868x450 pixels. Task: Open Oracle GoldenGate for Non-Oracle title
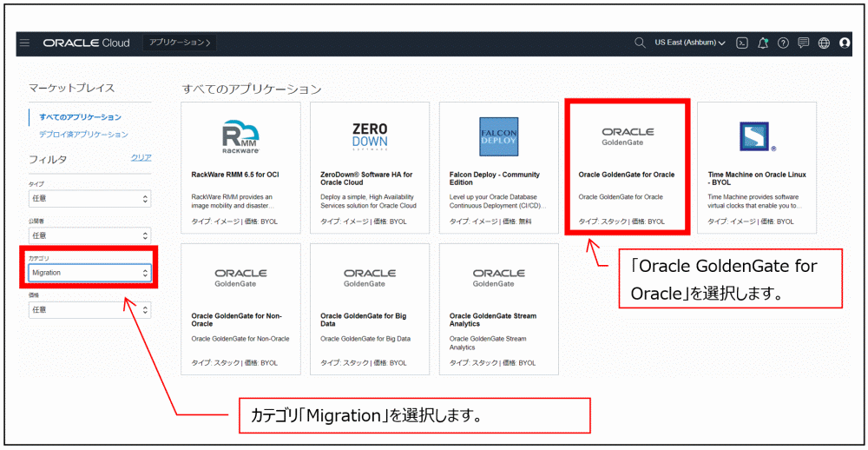tap(236, 320)
